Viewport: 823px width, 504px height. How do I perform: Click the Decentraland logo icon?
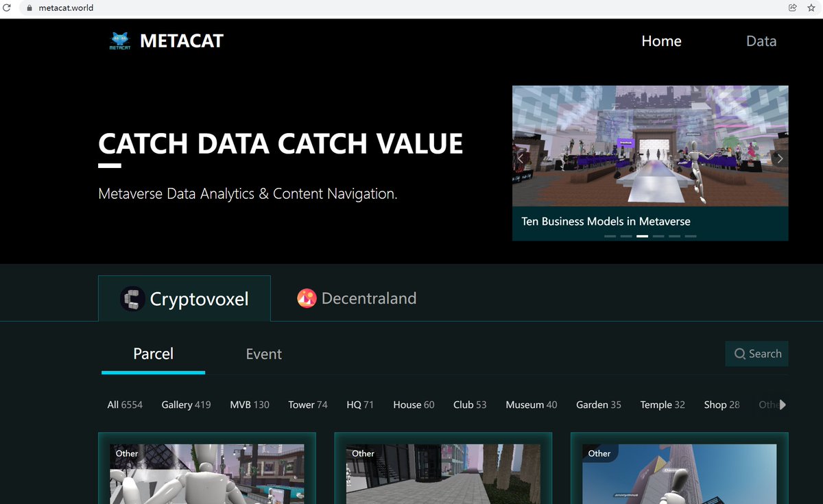coord(307,298)
